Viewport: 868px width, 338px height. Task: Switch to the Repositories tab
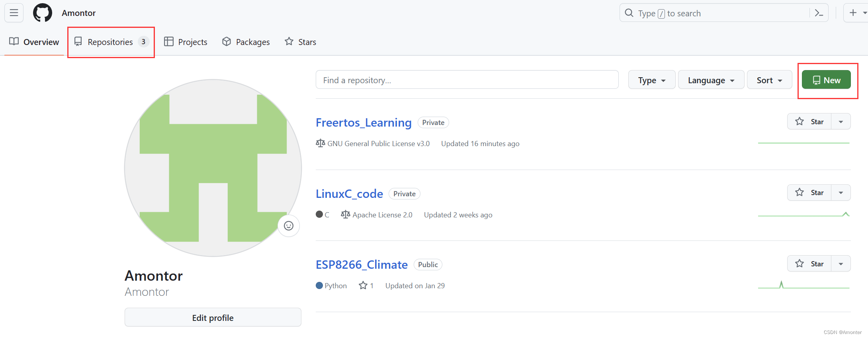tap(111, 42)
